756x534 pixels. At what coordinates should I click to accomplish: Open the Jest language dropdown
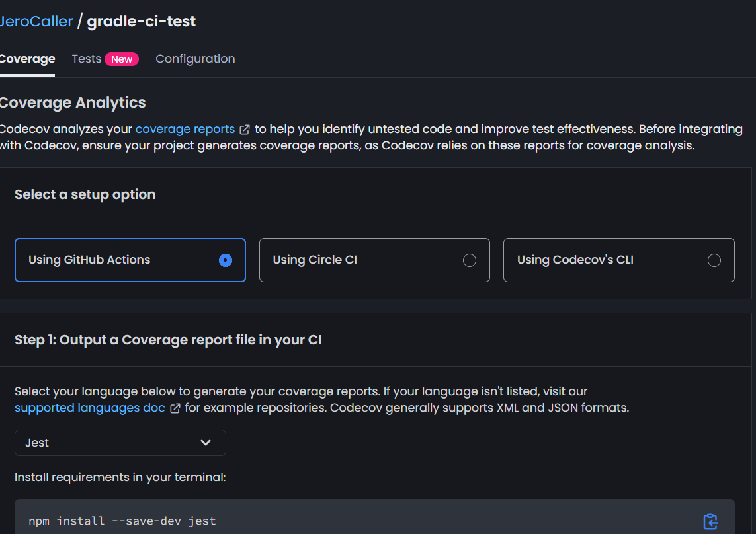(x=120, y=443)
